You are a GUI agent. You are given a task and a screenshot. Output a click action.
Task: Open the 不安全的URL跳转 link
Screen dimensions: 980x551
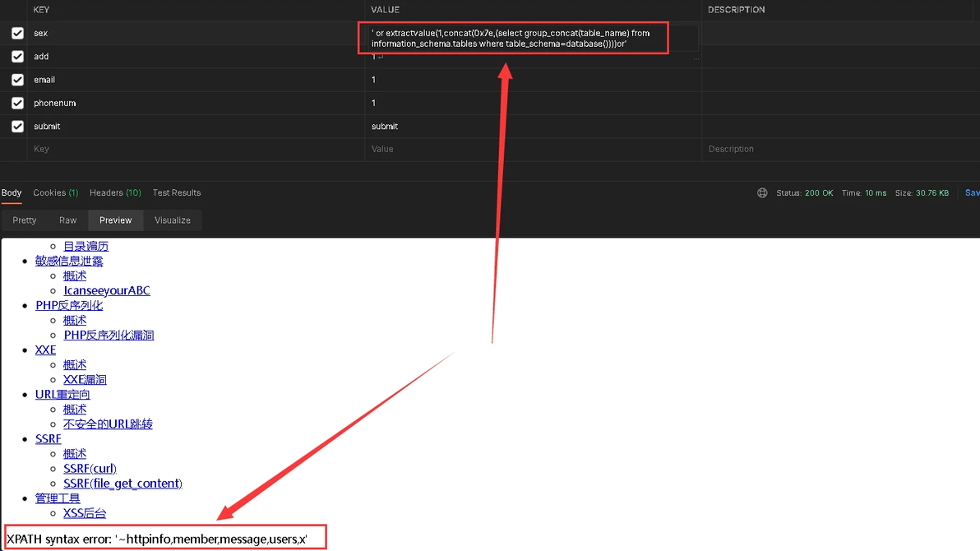click(x=109, y=424)
